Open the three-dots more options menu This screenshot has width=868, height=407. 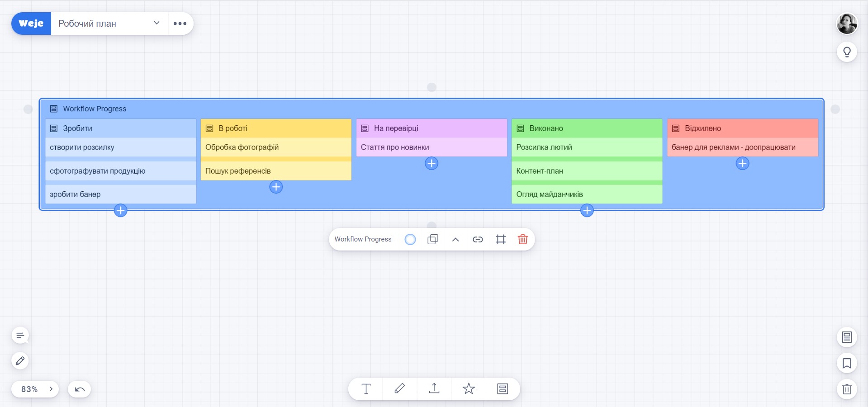180,24
